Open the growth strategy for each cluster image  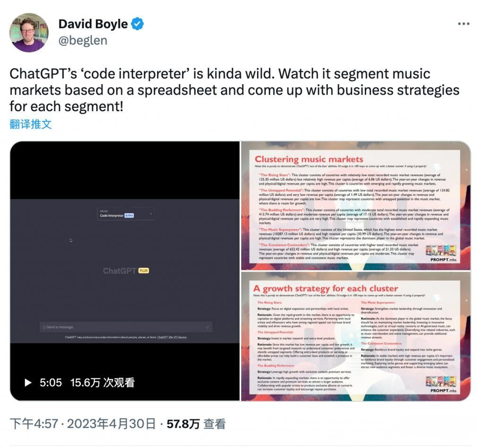coord(355,336)
